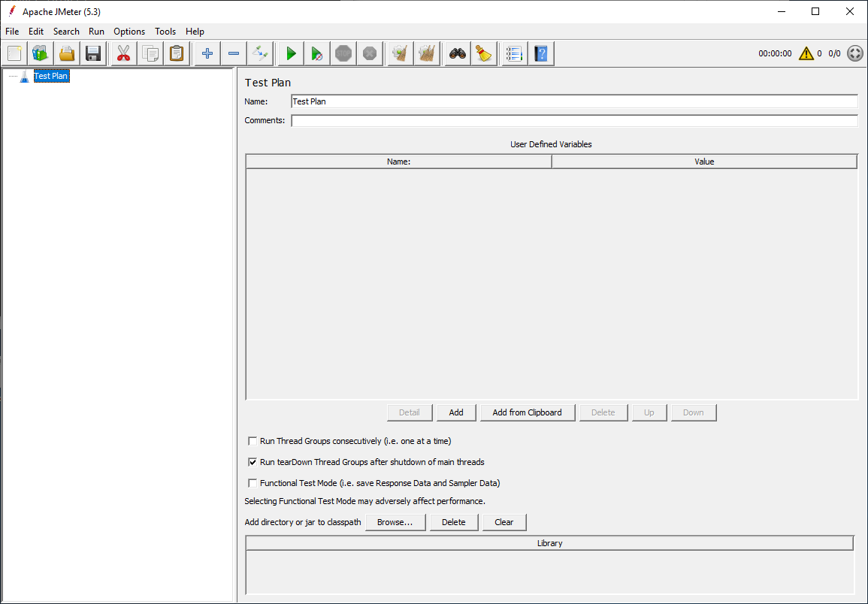Click the New test plan toolbar icon
Screen dimensions: 868x604
tap(14, 53)
